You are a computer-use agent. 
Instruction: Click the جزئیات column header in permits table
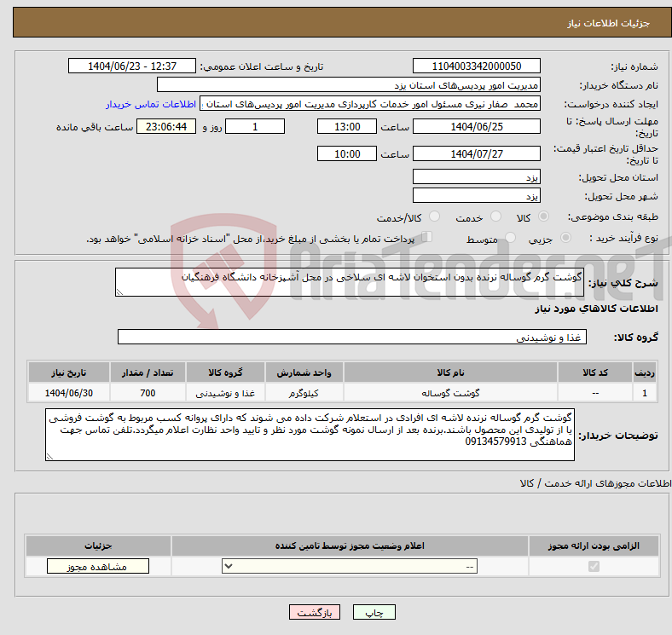click(98, 546)
